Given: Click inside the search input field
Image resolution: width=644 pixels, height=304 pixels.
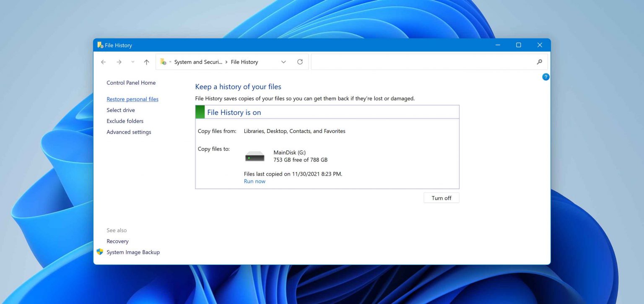Looking at the screenshot, I should point(419,62).
